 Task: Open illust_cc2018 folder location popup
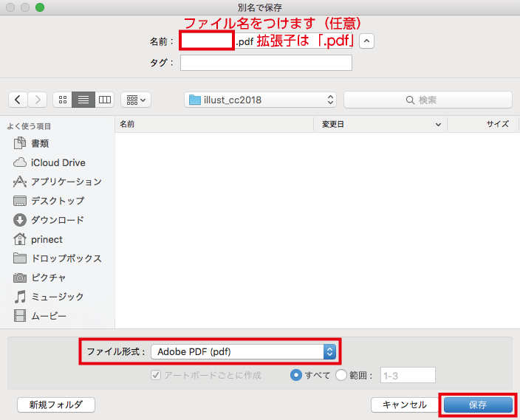tap(260, 100)
